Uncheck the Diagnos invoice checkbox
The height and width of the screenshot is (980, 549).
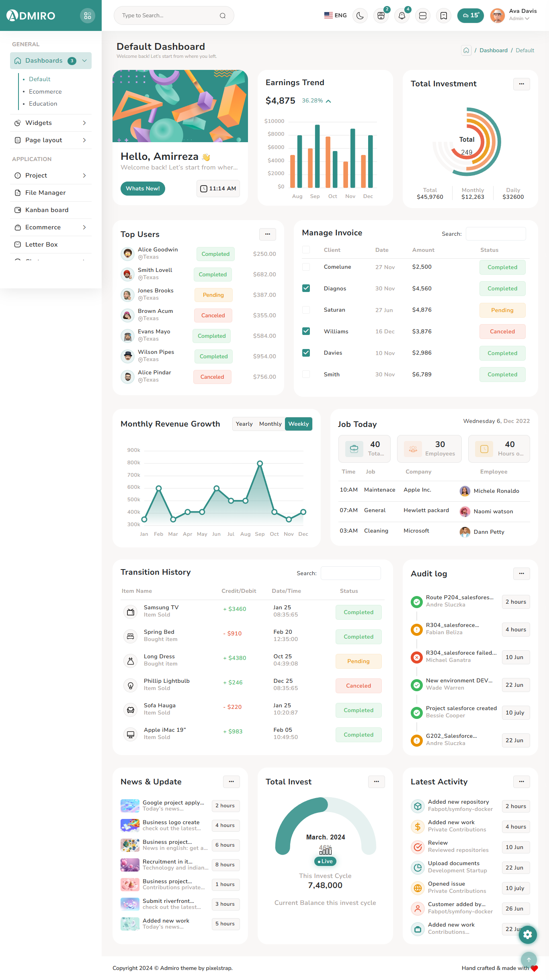tap(306, 288)
